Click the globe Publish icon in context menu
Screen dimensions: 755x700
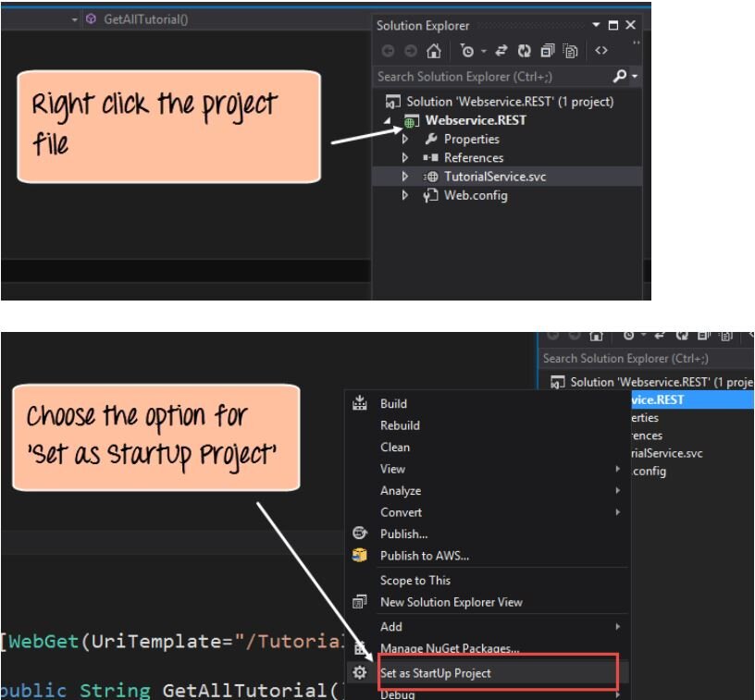pos(360,533)
